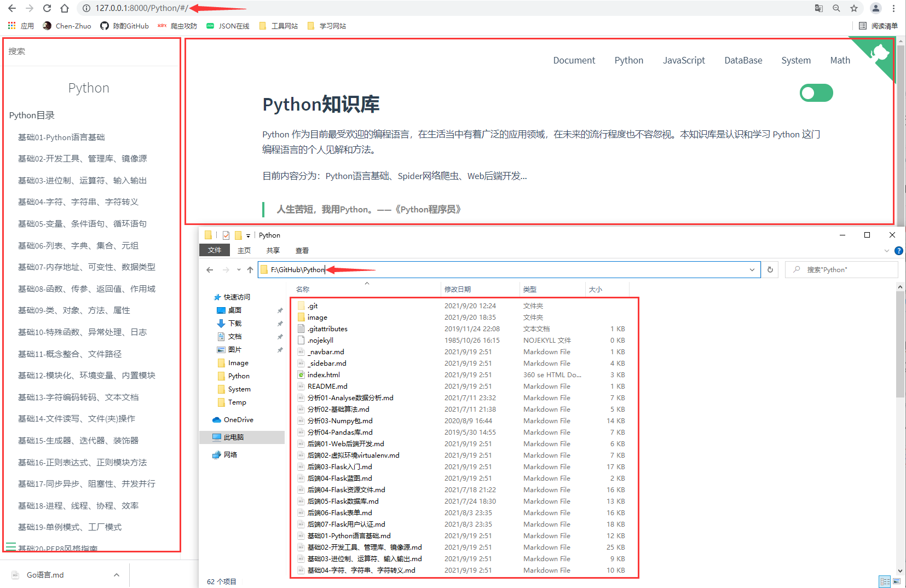This screenshot has width=906, height=588.
Task: Open the GitHub corner icon on the docsify page
Action: [881, 52]
